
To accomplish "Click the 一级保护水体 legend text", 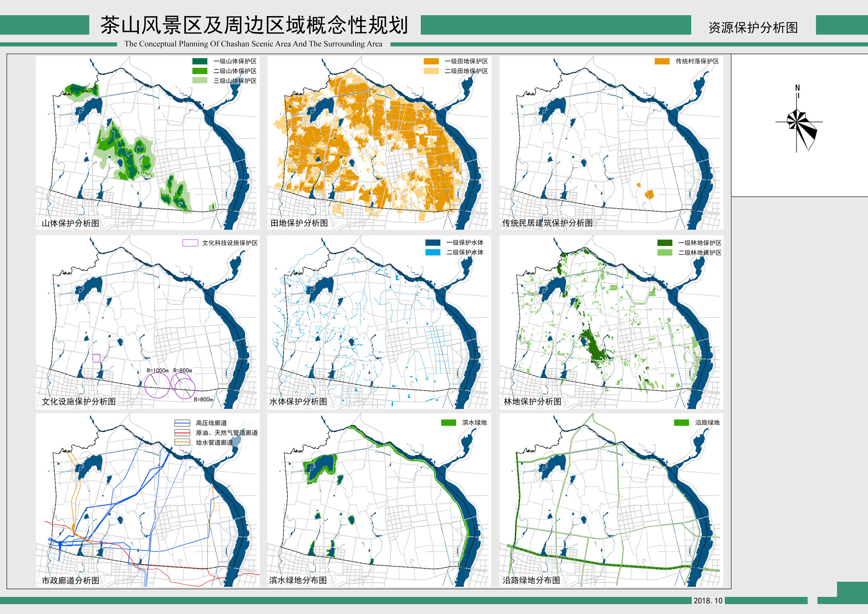I will [x=465, y=243].
